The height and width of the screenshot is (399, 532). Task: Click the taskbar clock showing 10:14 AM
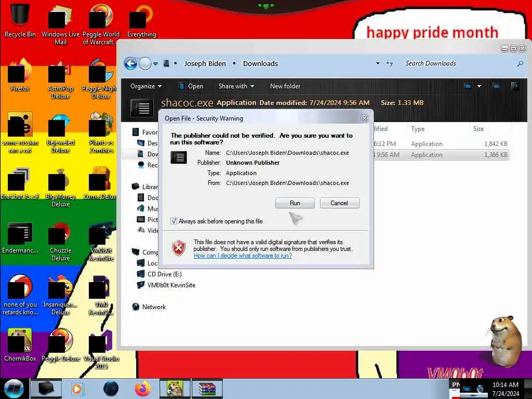pyautogui.click(x=505, y=389)
